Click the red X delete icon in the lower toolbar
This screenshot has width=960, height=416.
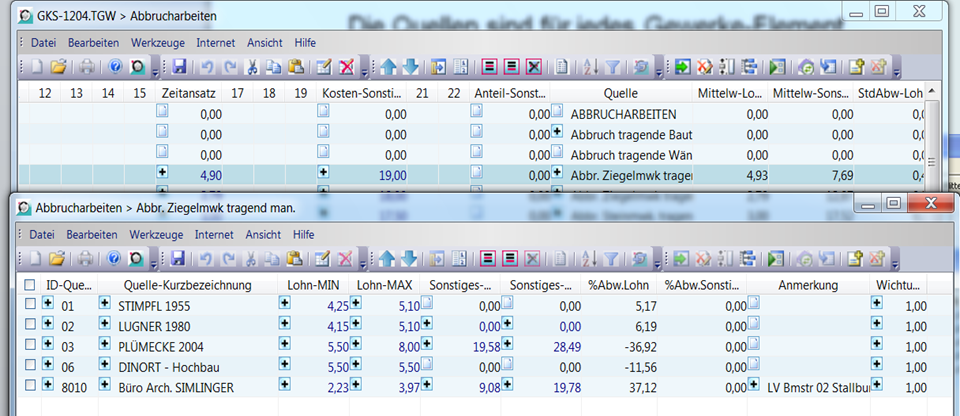346,259
